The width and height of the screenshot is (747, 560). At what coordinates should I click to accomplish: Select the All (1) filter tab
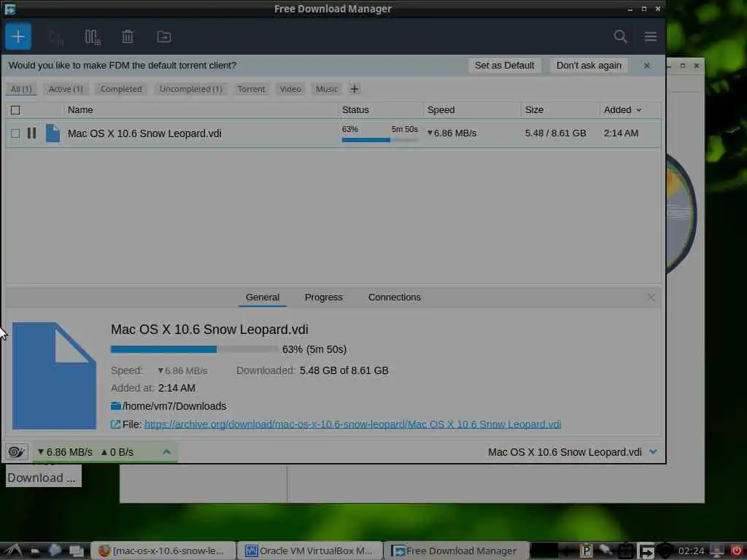(21, 89)
